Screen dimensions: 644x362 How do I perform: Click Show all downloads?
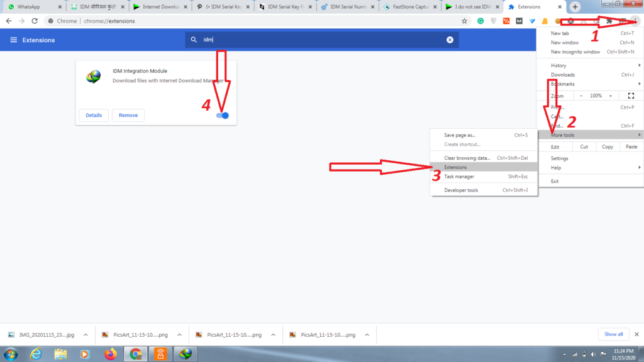613,334
